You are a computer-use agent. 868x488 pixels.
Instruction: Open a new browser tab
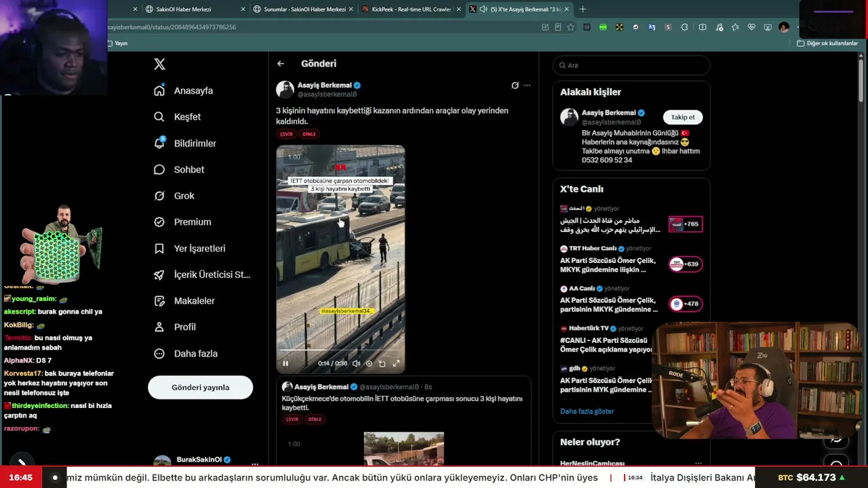pyautogui.click(x=583, y=9)
